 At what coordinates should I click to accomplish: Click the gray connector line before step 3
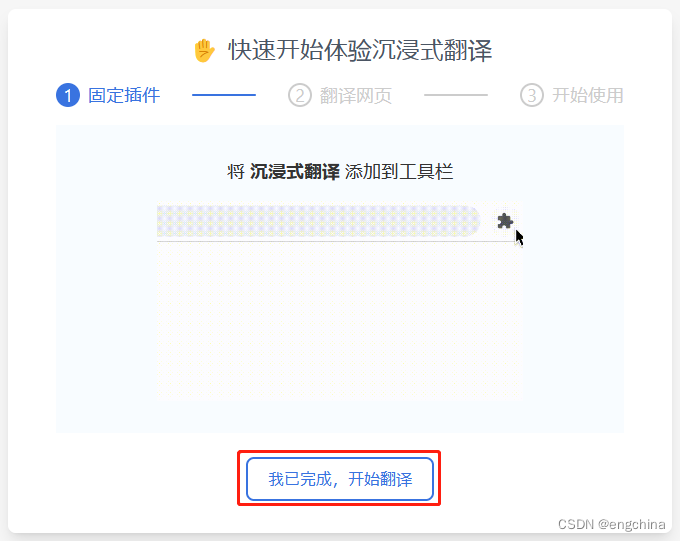[456, 95]
